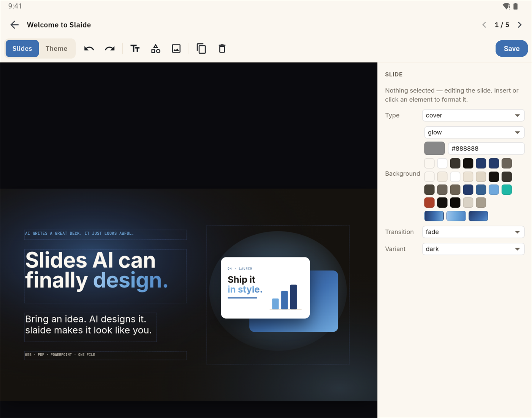Go to previous slide with left chevron
532x418 pixels.
point(484,25)
